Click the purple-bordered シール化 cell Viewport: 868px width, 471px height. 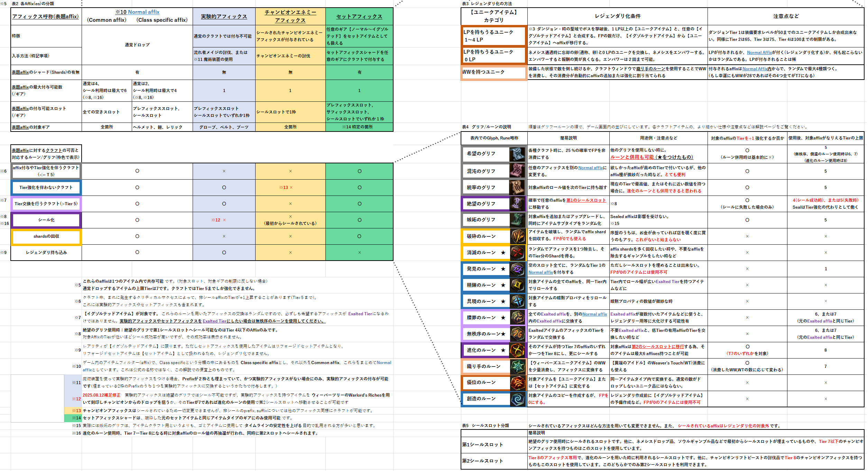pos(46,220)
